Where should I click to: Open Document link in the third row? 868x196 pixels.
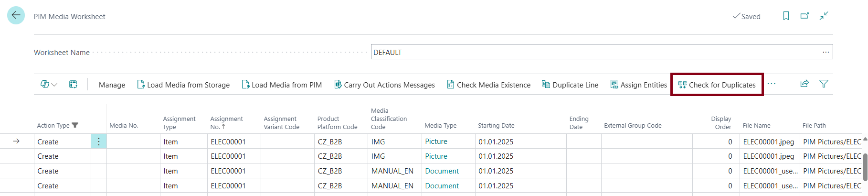[x=442, y=171]
